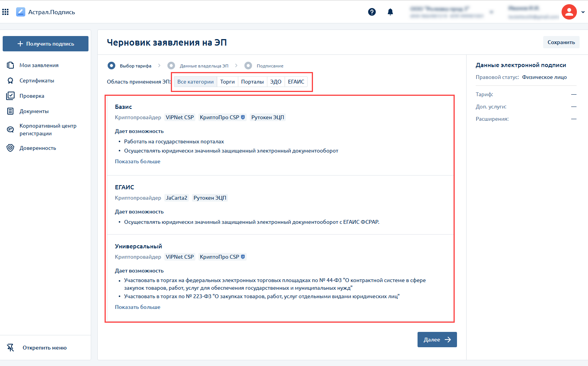
Task: Click the arrow icon on Далее
Action: pos(448,340)
